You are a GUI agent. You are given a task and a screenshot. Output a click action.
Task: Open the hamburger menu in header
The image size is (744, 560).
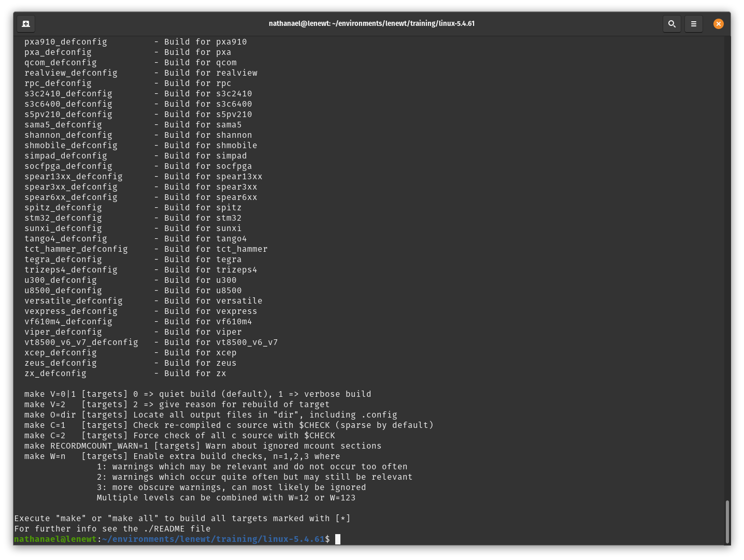(693, 24)
